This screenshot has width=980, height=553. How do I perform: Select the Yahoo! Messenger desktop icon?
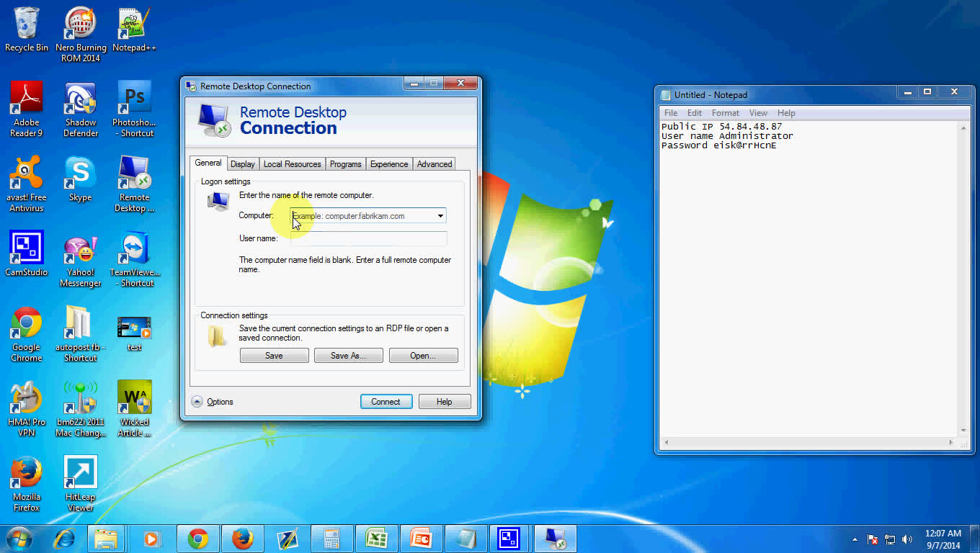(81, 258)
